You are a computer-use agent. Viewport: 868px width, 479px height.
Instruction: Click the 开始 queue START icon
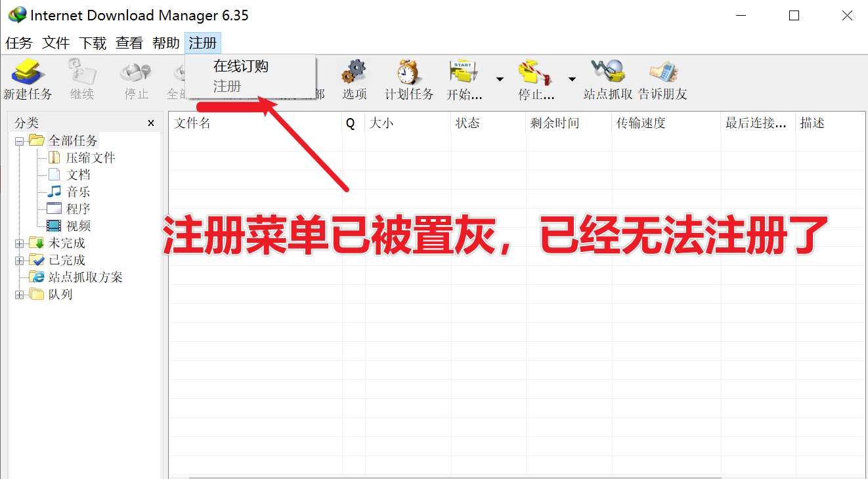click(464, 74)
